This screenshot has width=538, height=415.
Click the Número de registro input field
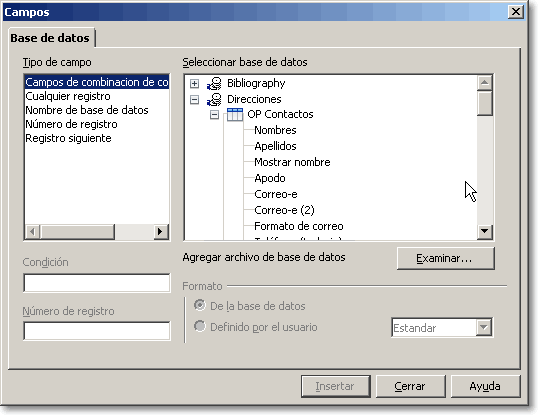(x=97, y=331)
